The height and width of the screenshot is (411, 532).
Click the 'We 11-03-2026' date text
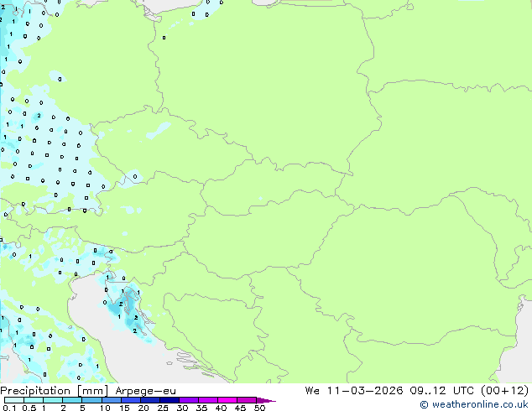(x=354, y=391)
